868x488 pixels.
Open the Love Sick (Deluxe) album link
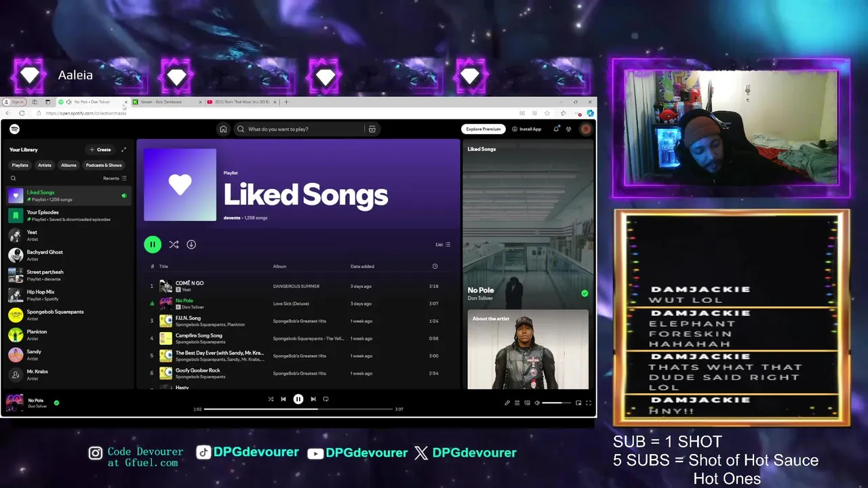(291, 304)
